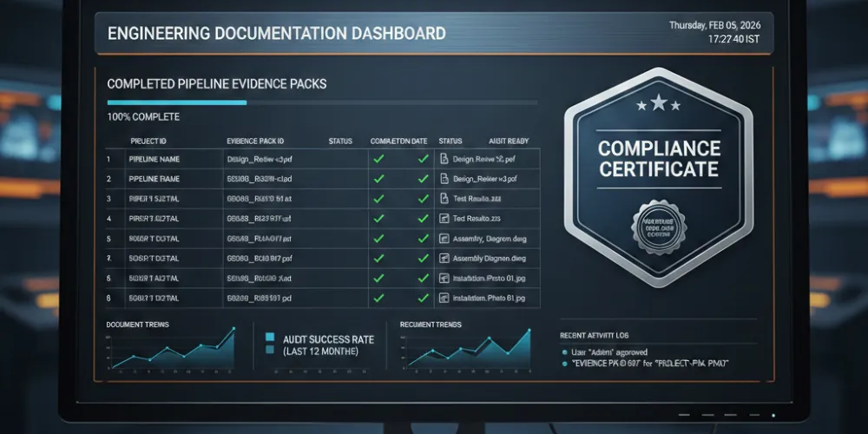
Task: Open the Design Reive 32.pdf file link
Action: click(x=485, y=159)
